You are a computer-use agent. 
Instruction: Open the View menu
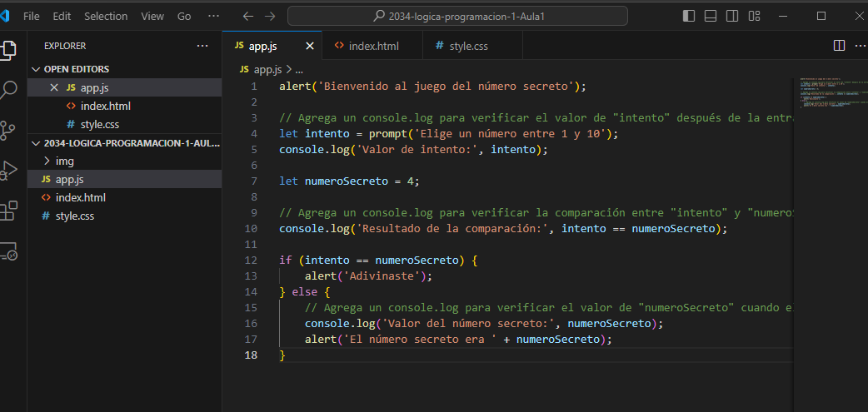[152, 16]
